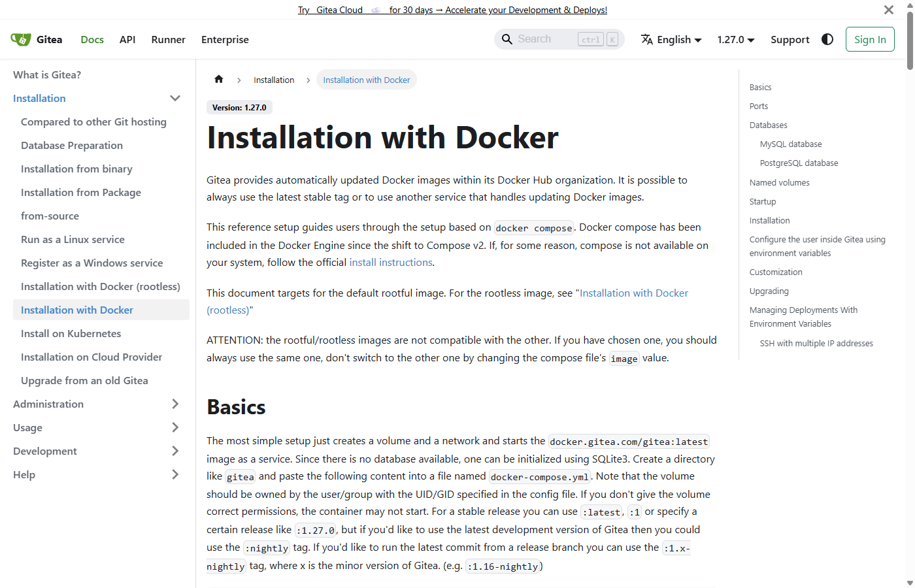This screenshot has width=915, height=588.
Task: Click the Gitea brand name
Action: pyautogui.click(x=50, y=39)
